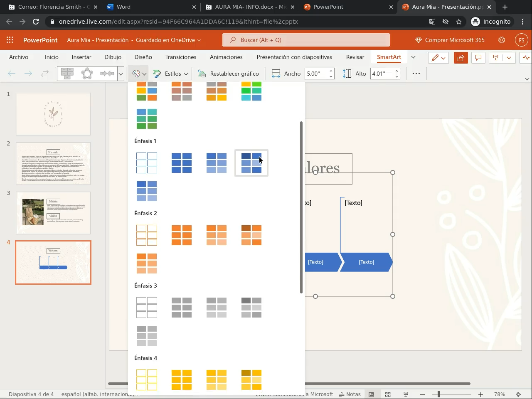Select Énfasis 2 solid orange fill option
The height and width of the screenshot is (399, 532).
coord(182,235)
